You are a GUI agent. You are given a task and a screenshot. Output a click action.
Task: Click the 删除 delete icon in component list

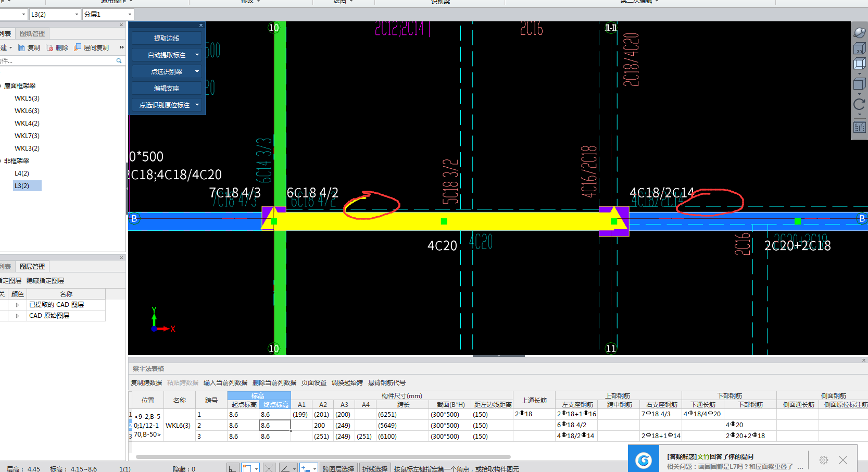[49, 47]
